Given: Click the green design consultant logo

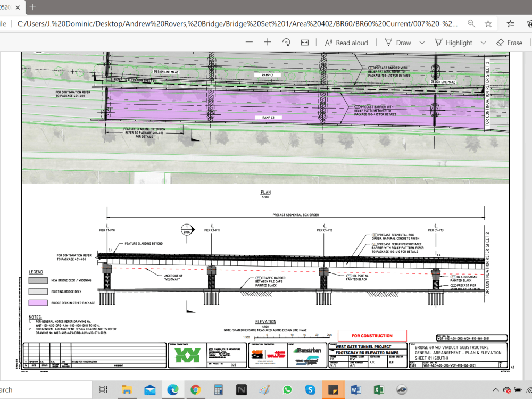Looking at the screenshot, I should pyautogui.click(x=187, y=355).
